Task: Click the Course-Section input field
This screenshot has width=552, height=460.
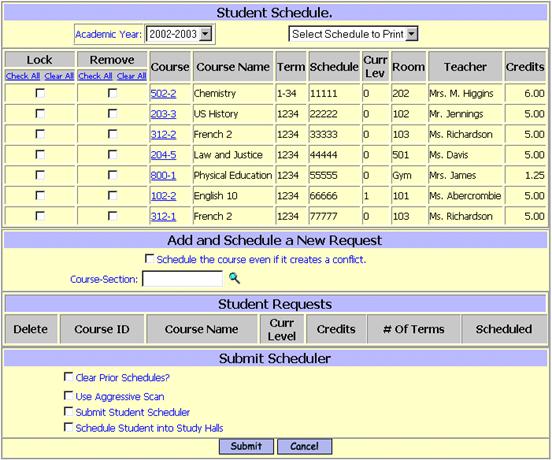Action: tap(183, 279)
